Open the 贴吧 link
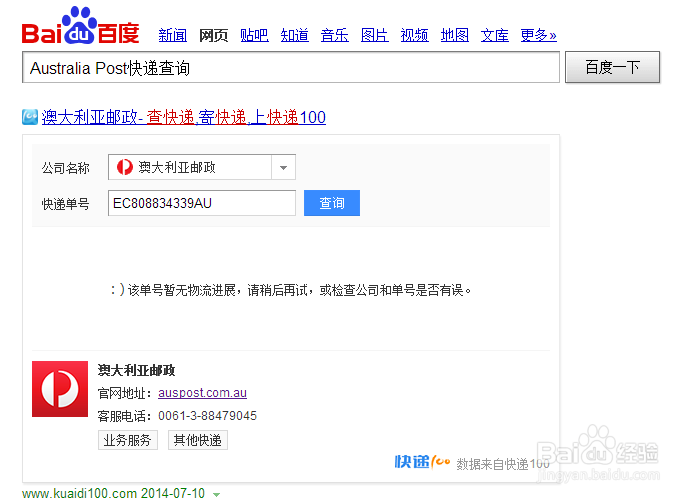 254,35
